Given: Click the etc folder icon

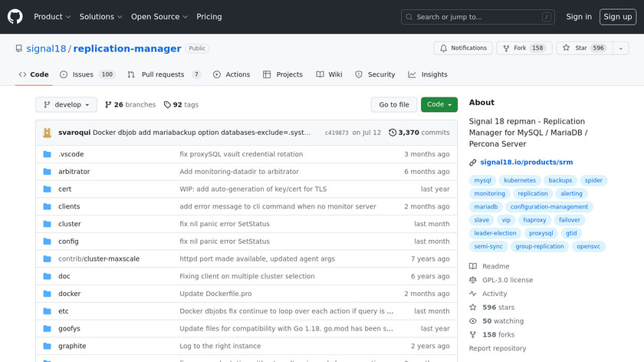Looking at the screenshot, I should click(x=48, y=311).
